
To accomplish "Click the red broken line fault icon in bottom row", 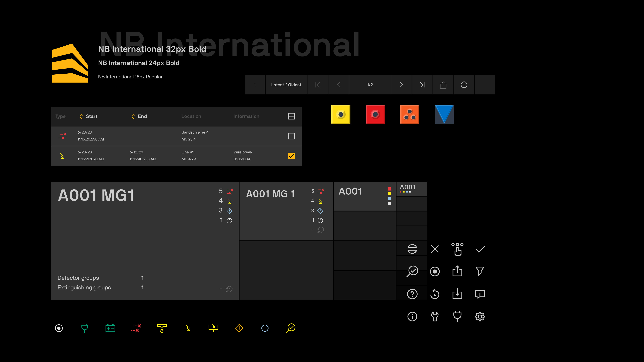I will click(136, 328).
